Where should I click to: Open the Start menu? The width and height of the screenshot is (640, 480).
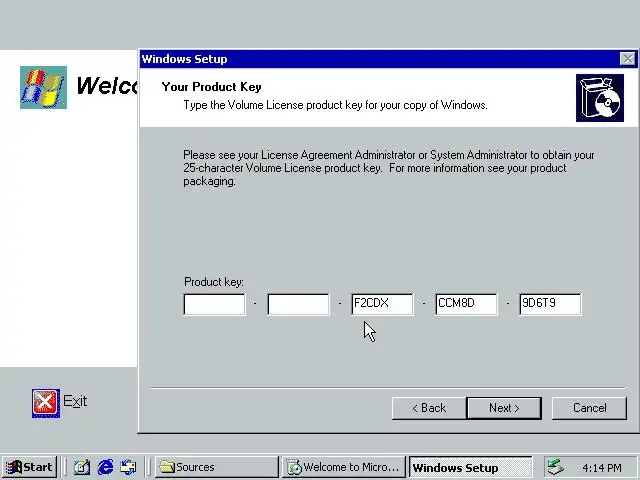click(29, 467)
